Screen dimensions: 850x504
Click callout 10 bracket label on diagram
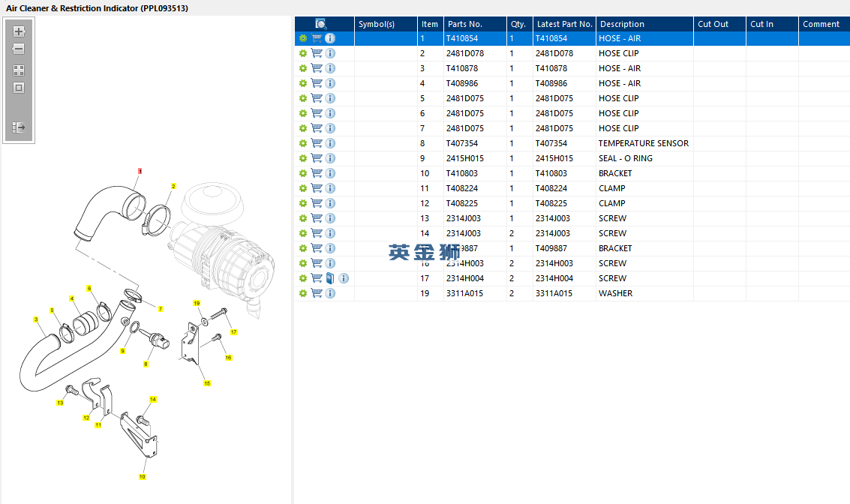(142, 477)
